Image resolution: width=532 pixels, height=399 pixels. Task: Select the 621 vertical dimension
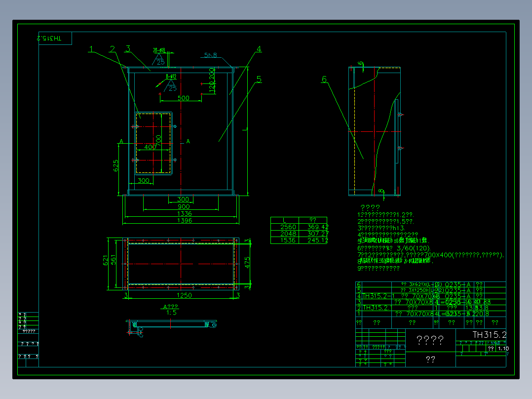pyautogui.click(x=105, y=260)
